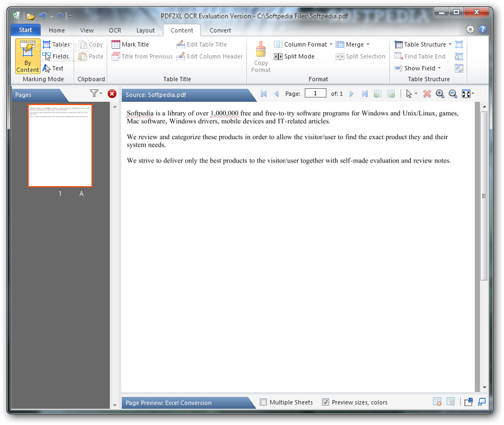
Task: Click Find Table End
Action: (x=420, y=56)
